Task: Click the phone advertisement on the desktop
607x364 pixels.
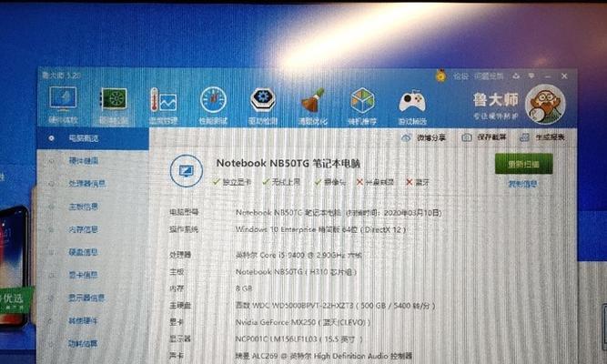Action: tap(15, 268)
